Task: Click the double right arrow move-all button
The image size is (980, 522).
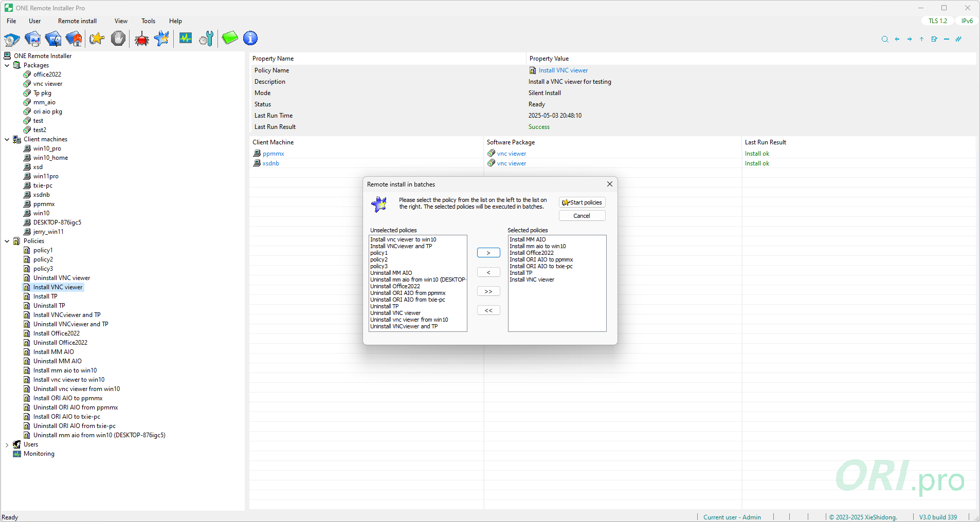Action: tap(488, 291)
